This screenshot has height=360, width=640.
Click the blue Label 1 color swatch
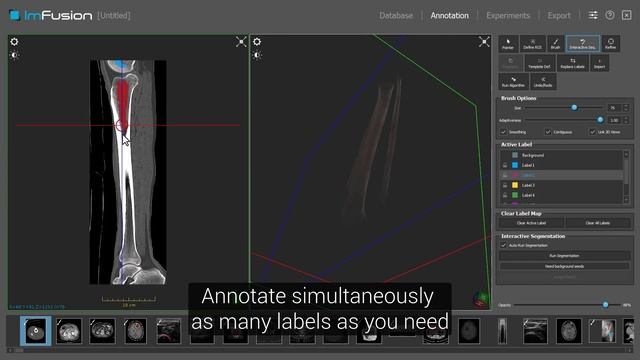pyautogui.click(x=515, y=165)
